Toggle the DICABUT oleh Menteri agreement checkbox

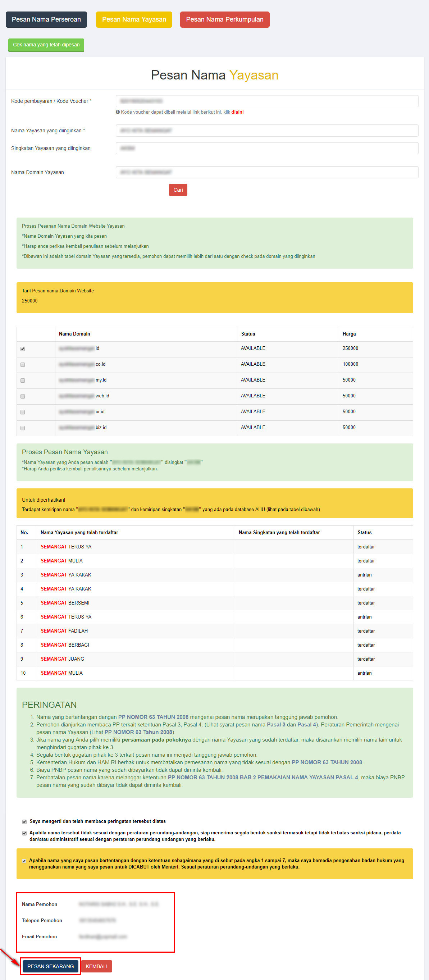24,861
